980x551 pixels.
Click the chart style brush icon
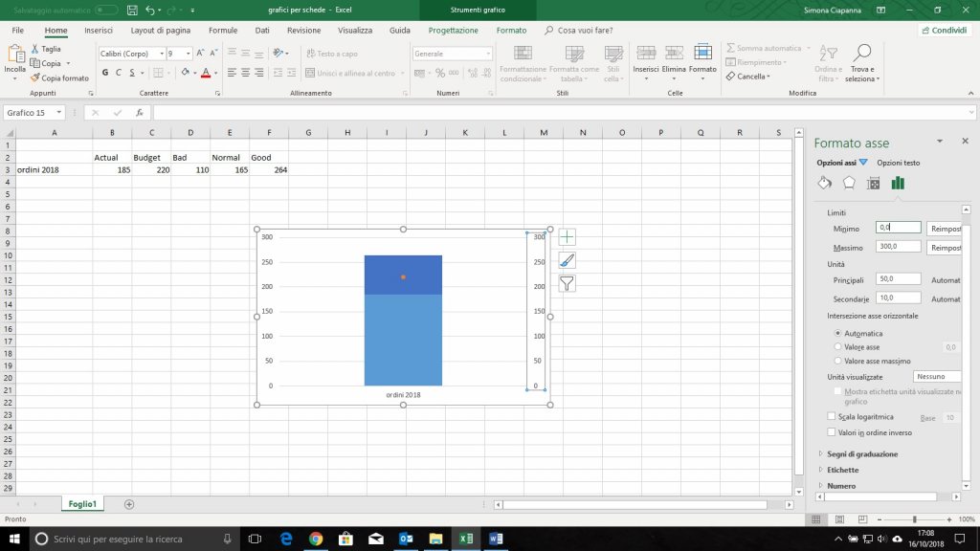(x=566, y=259)
